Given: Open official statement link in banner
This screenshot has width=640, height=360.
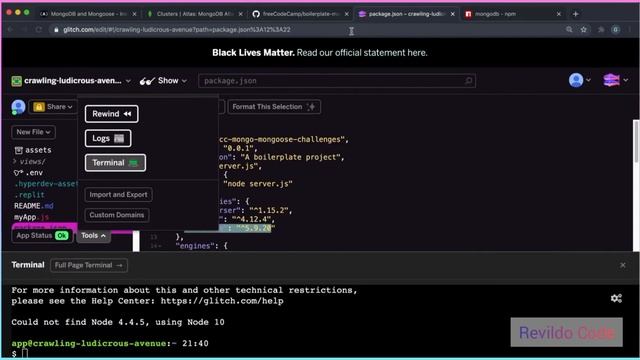Looking at the screenshot, I should point(362,53).
